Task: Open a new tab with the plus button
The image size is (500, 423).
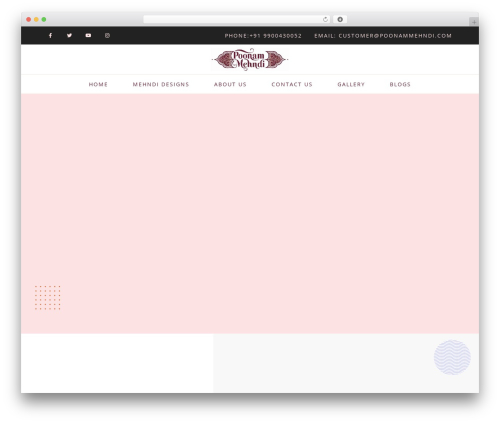Action: click(x=474, y=22)
